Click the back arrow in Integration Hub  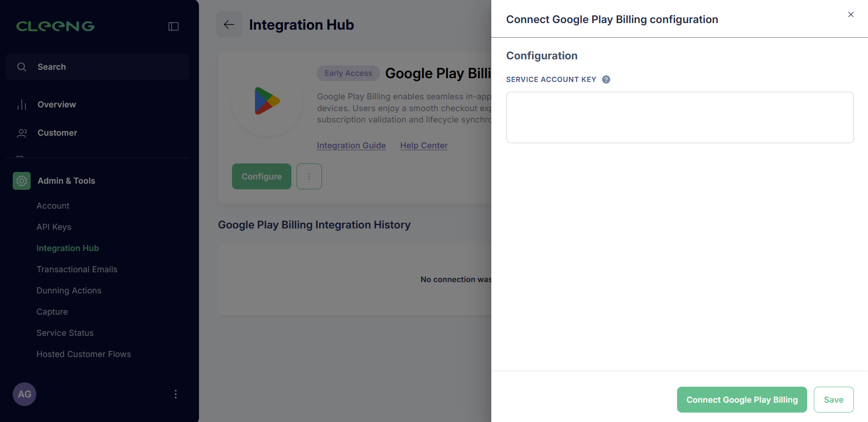pos(229,24)
